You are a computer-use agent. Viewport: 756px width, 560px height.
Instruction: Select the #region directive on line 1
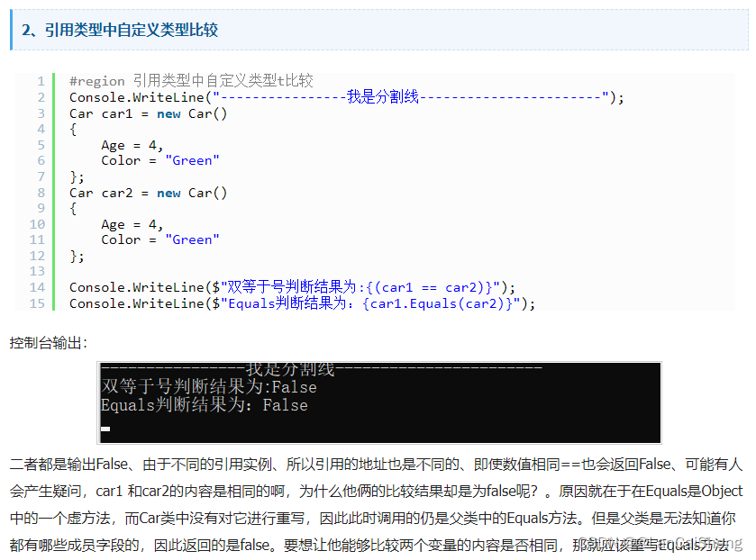(x=96, y=80)
